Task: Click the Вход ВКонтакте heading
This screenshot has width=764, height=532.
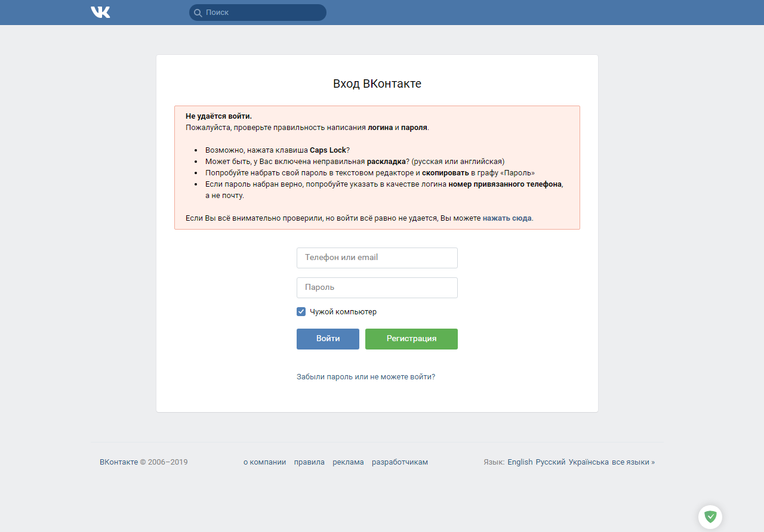Action: [377, 83]
